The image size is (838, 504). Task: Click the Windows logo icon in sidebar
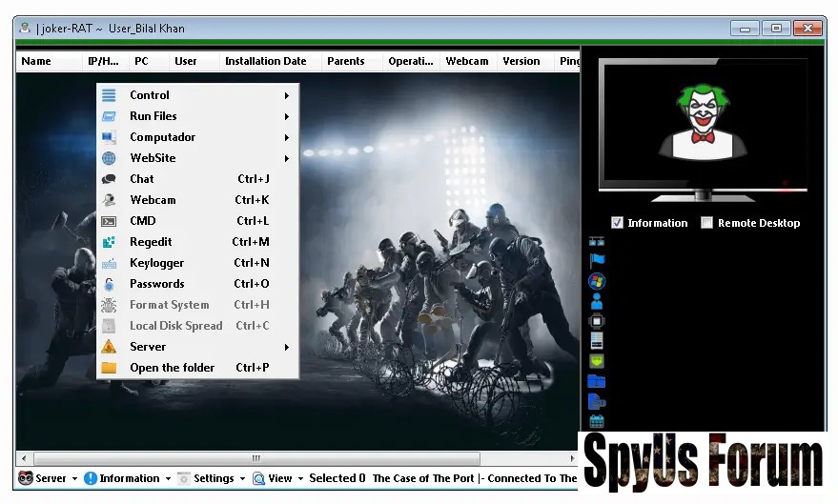click(x=597, y=281)
